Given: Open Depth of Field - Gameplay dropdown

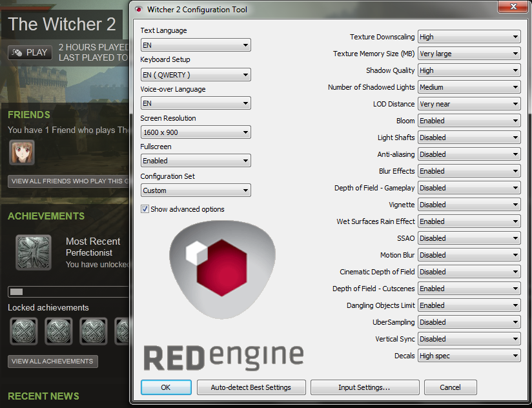Looking at the screenshot, I should 469,188.
